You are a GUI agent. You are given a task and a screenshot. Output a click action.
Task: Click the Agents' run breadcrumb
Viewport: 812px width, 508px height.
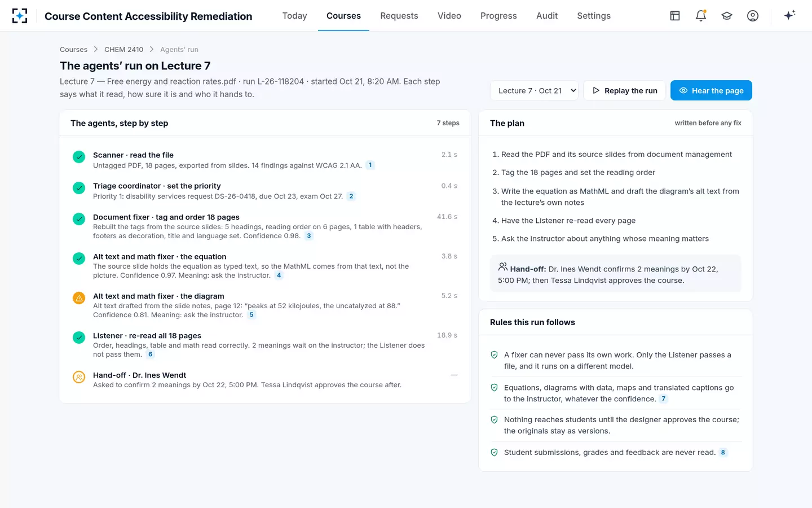[179, 50]
